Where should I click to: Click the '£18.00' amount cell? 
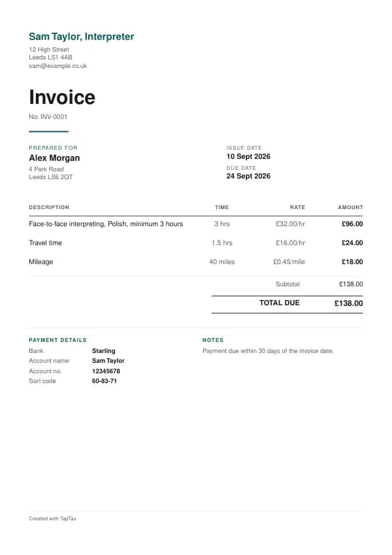point(352,262)
